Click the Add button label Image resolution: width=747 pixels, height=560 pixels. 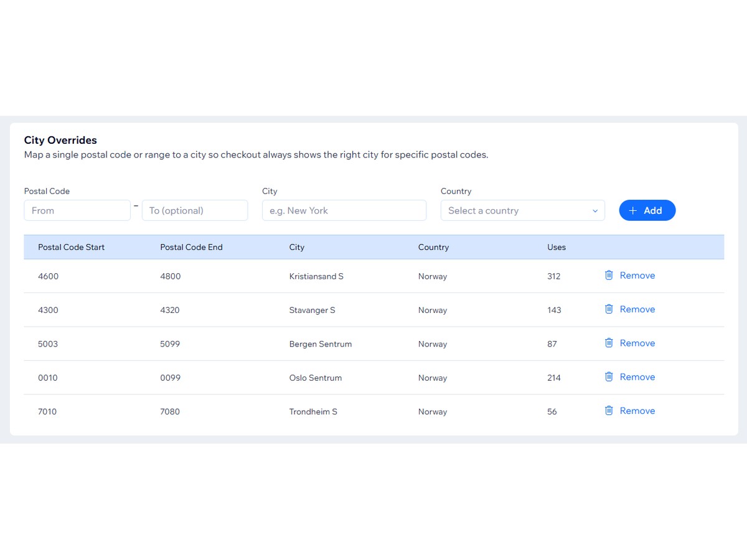coord(652,211)
